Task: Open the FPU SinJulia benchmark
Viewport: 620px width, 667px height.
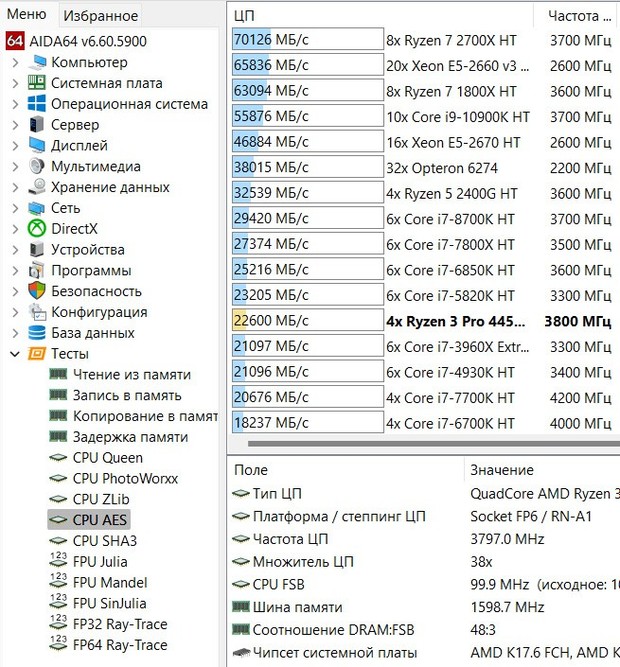Action: pos(110,603)
